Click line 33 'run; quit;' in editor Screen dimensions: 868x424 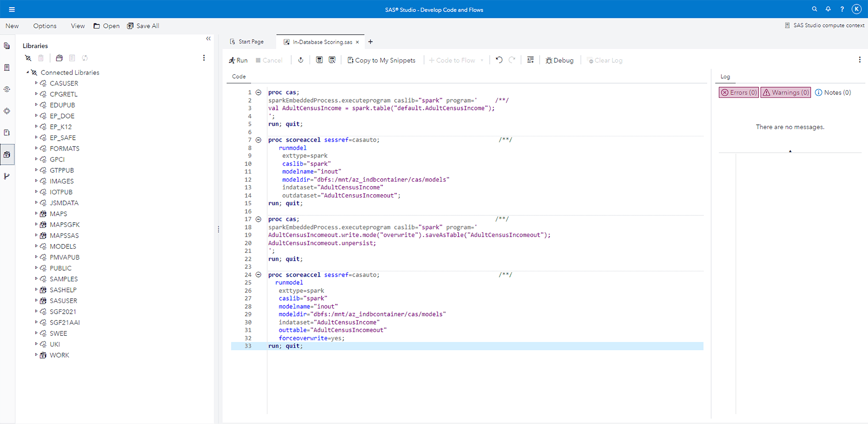pyautogui.click(x=285, y=346)
